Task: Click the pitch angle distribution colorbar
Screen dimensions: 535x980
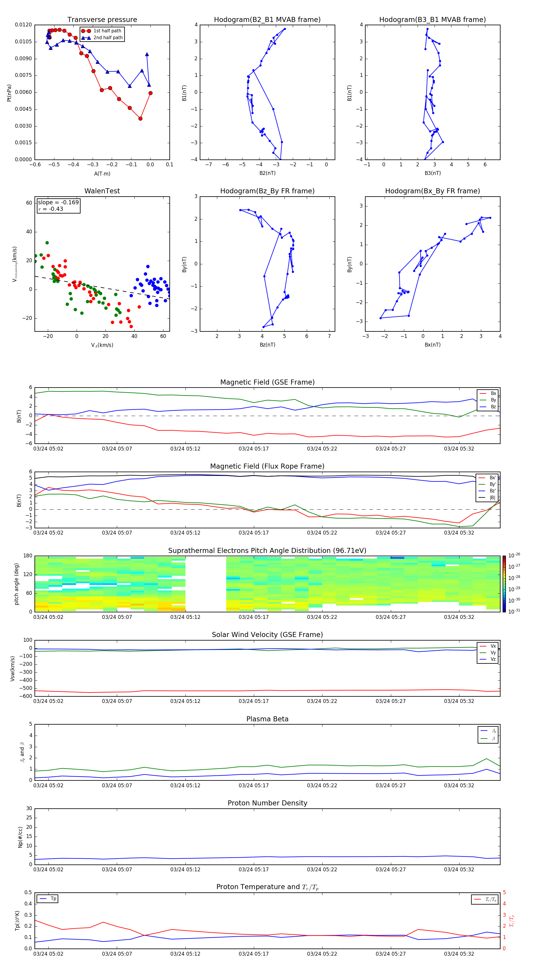Action: pos(504,584)
